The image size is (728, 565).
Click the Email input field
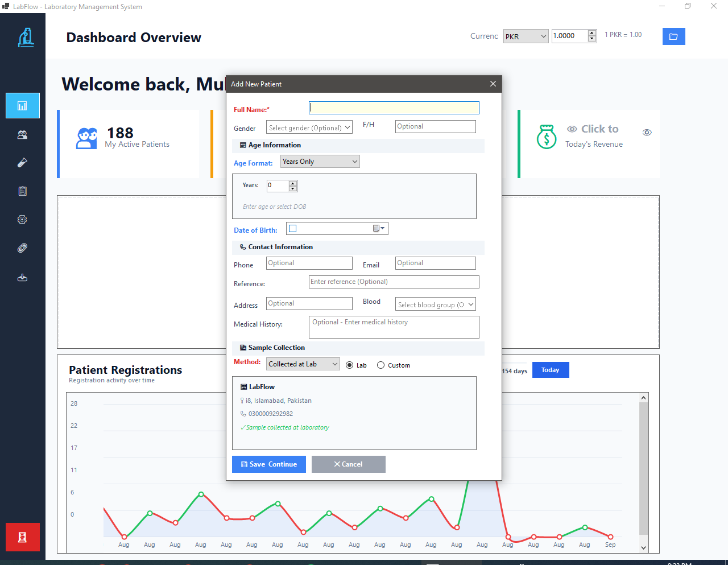tap(436, 263)
